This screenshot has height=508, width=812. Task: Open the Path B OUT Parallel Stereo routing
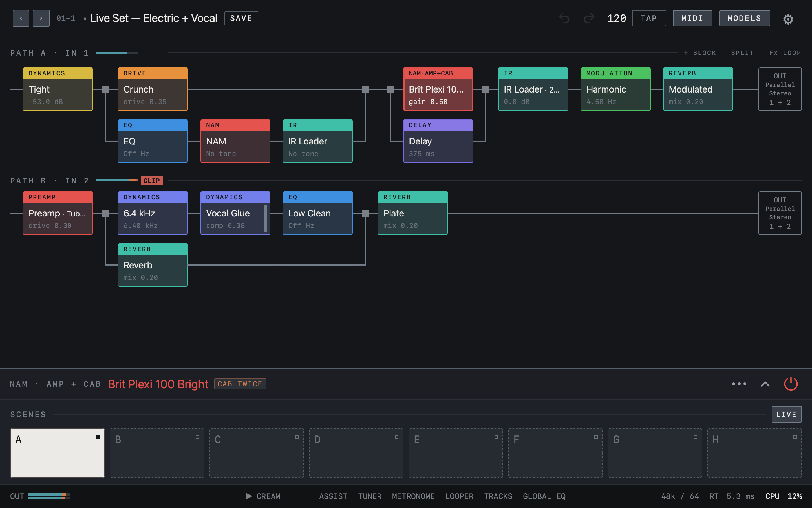click(x=780, y=213)
